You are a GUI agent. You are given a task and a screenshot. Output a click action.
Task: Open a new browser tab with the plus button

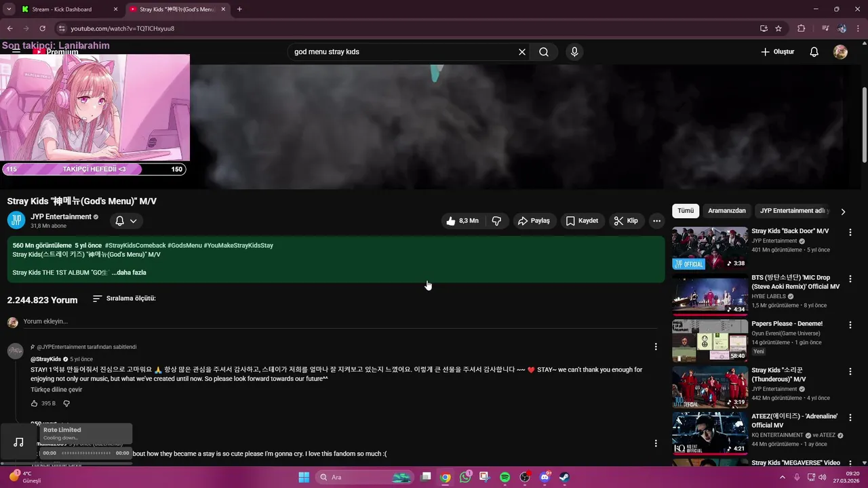tap(239, 9)
